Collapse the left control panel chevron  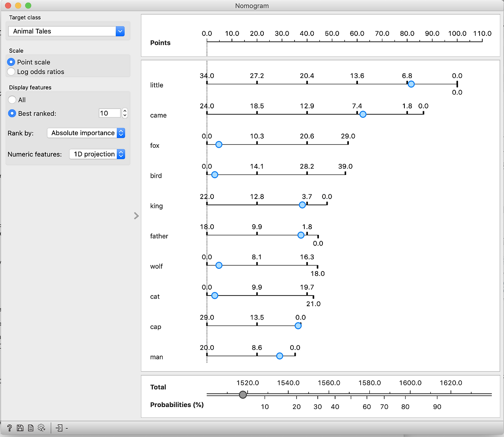[x=136, y=216]
